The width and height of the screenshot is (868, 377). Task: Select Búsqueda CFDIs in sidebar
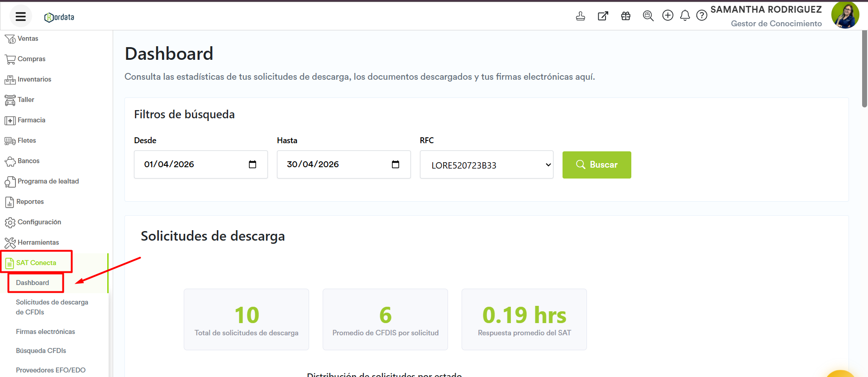tap(41, 351)
